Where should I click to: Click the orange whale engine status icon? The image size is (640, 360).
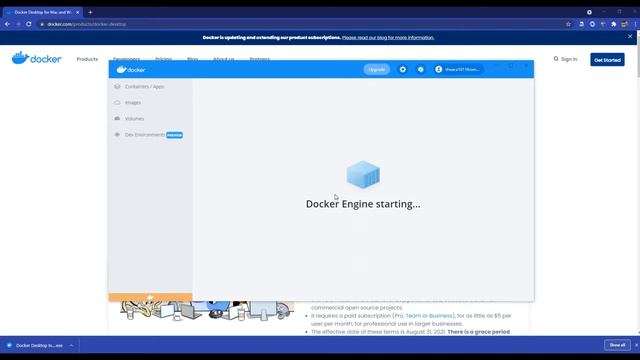point(150,297)
